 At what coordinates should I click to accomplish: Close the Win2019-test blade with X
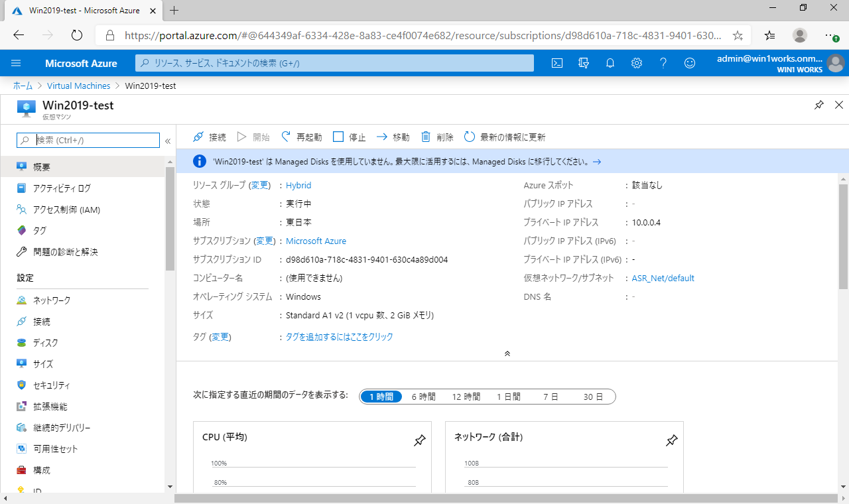click(838, 105)
